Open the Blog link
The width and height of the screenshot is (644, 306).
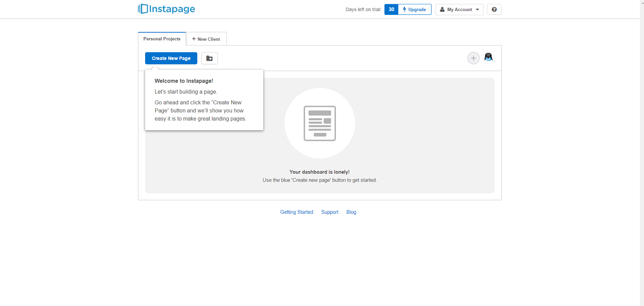tap(351, 212)
